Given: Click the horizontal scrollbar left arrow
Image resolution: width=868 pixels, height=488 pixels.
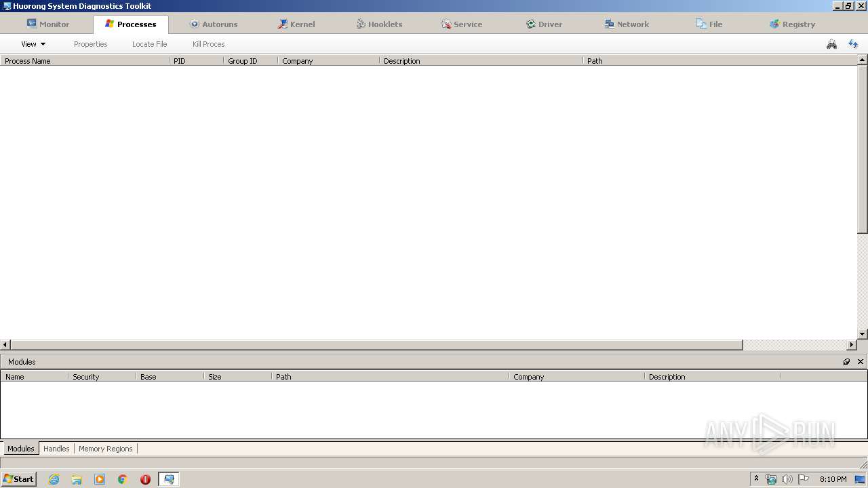Looking at the screenshot, I should click(x=5, y=344).
